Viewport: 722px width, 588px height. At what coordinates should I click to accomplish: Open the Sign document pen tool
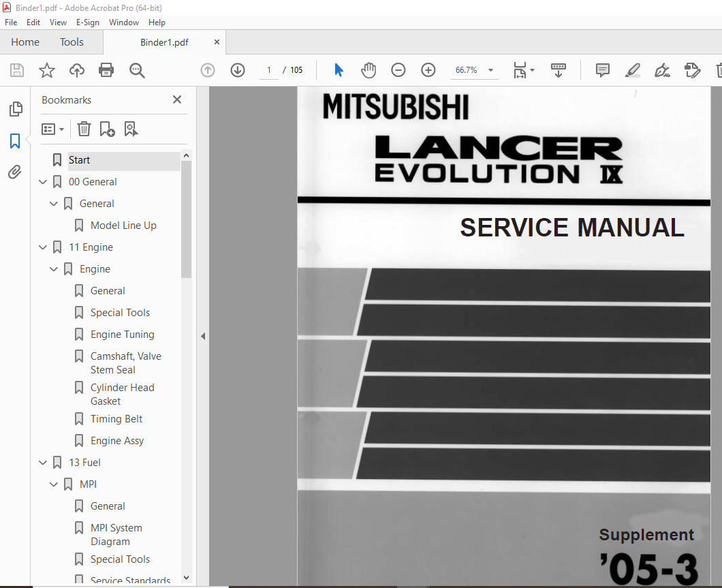tap(662, 70)
